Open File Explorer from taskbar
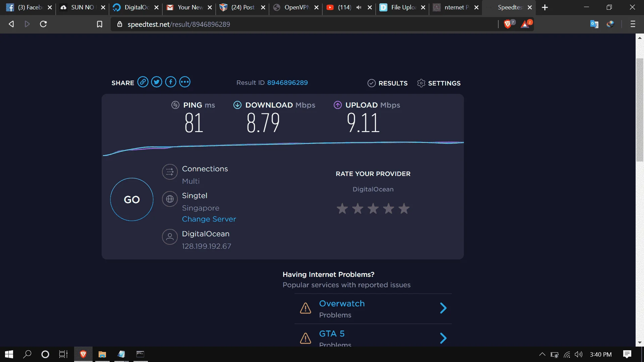This screenshot has height=362, width=644. pyautogui.click(x=102, y=354)
